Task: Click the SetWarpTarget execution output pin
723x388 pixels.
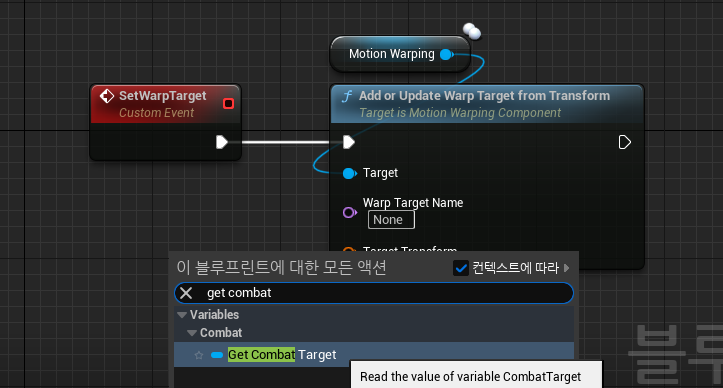Action: click(x=222, y=142)
